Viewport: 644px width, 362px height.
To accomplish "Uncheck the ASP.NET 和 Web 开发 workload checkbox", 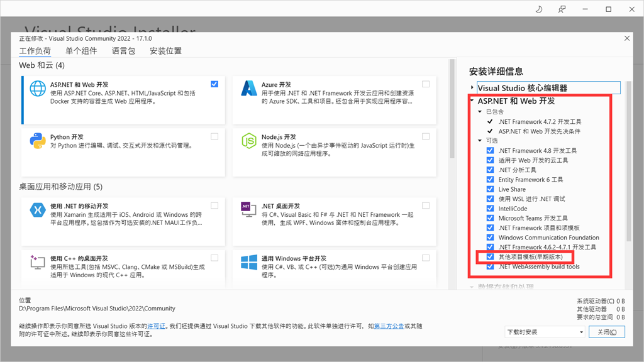I will tap(214, 84).
